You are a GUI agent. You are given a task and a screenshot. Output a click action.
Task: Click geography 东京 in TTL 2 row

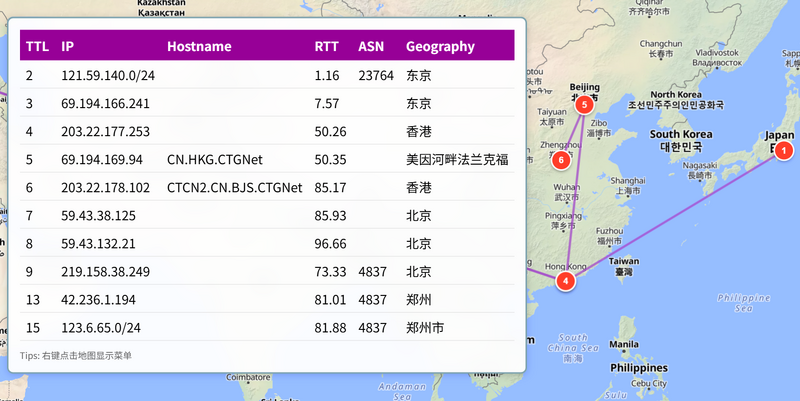click(x=418, y=76)
